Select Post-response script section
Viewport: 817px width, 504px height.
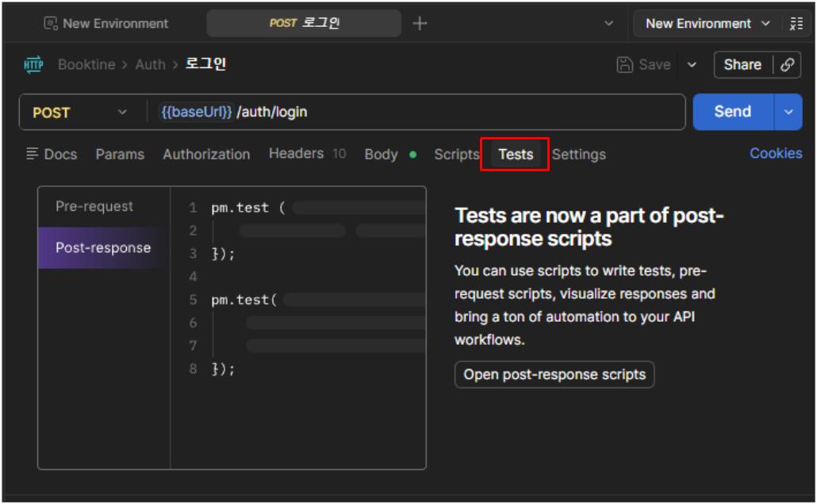point(104,248)
